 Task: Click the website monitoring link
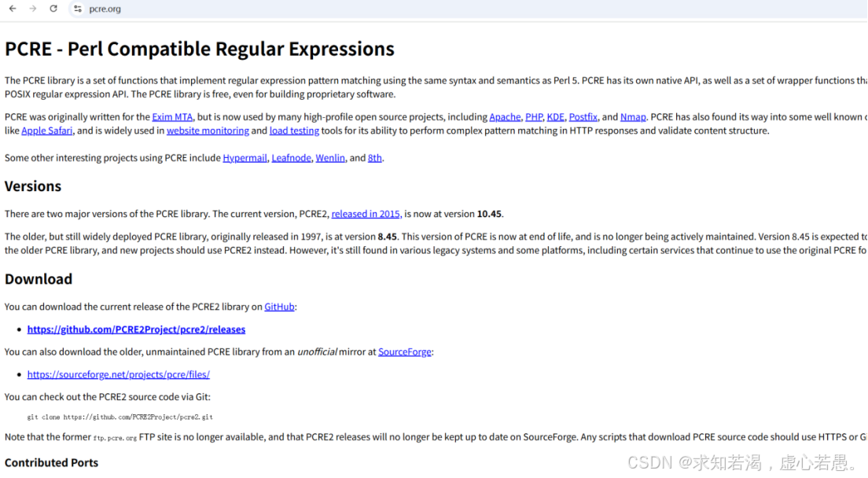pos(208,131)
